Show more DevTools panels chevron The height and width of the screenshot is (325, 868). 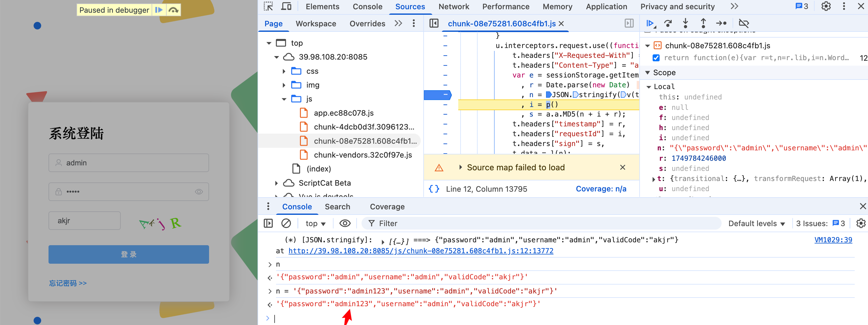coord(734,6)
